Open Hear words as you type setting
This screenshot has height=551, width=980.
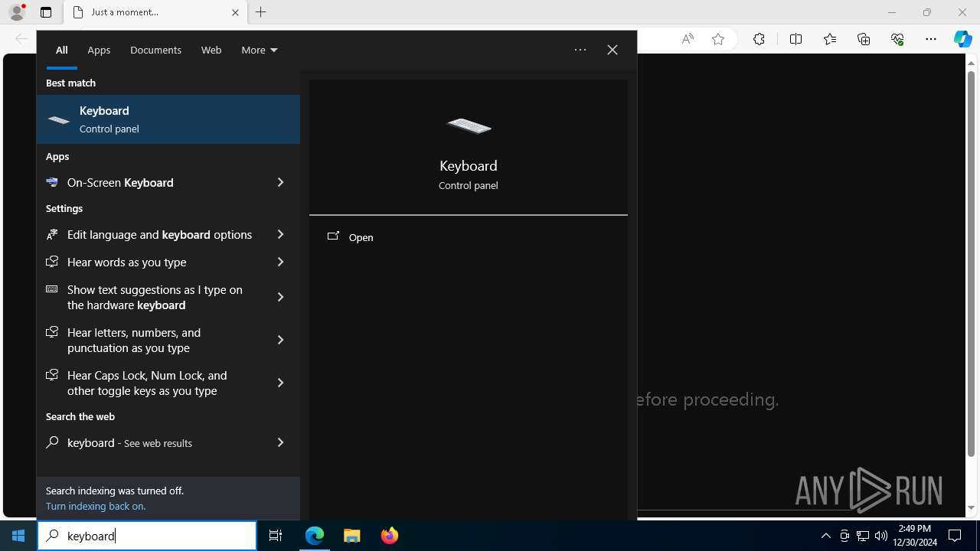150,262
